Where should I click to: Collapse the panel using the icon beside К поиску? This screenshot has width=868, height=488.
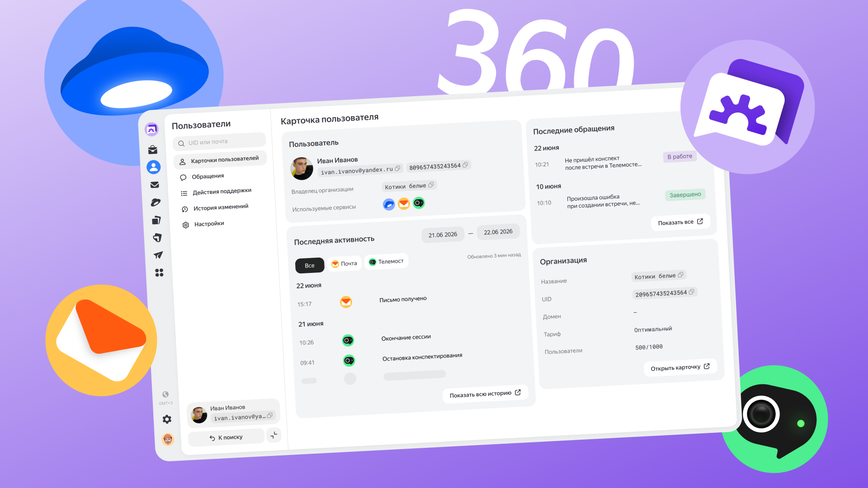pyautogui.click(x=274, y=435)
